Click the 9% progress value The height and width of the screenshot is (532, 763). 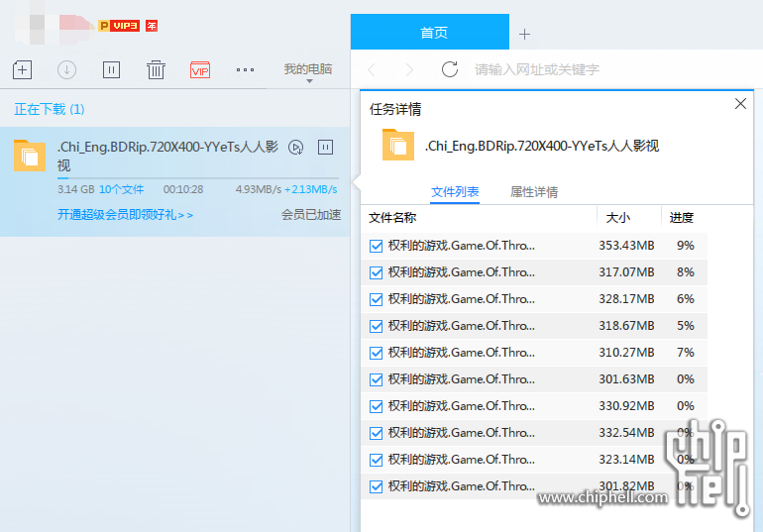click(x=685, y=246)
